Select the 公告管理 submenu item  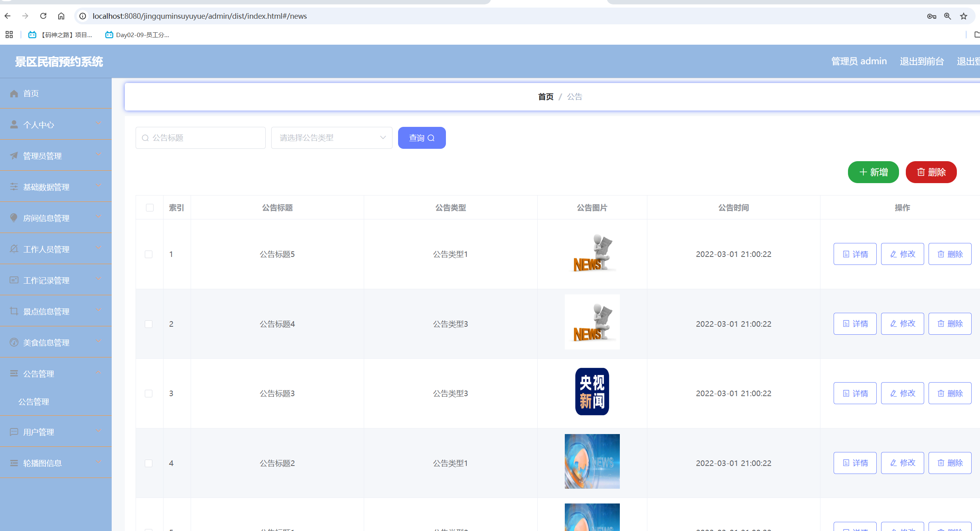point(34,402)
